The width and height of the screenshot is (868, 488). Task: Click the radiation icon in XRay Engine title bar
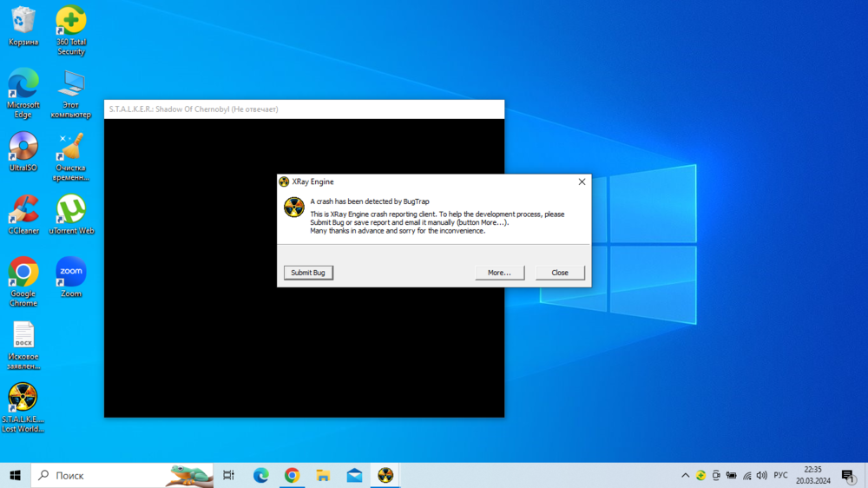click(284, 181)
